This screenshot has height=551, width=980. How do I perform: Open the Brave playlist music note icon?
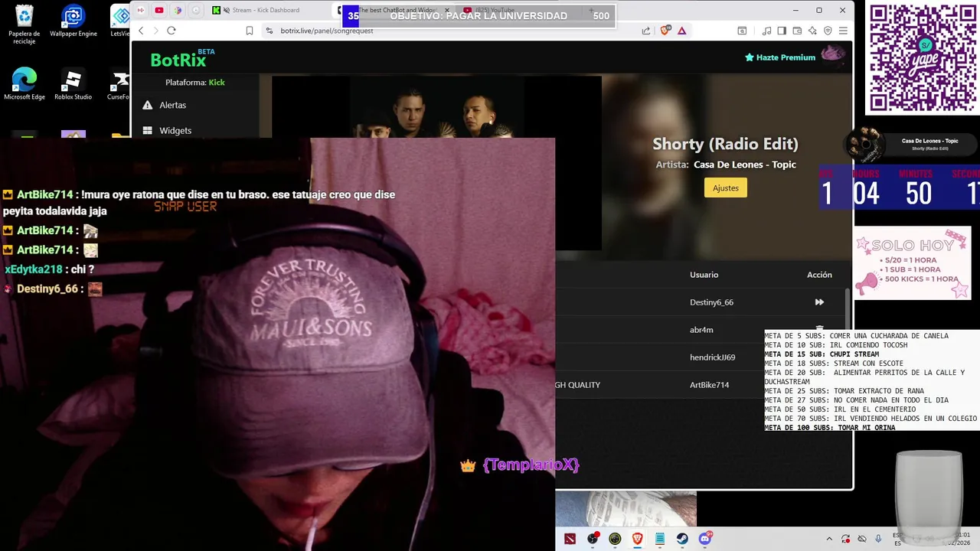767,31
